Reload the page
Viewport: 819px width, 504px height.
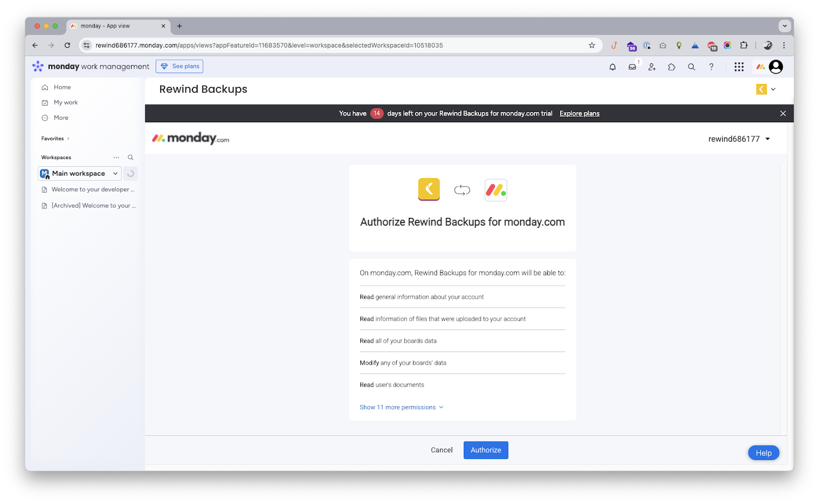pyautogui.click(x=67, y=45)
